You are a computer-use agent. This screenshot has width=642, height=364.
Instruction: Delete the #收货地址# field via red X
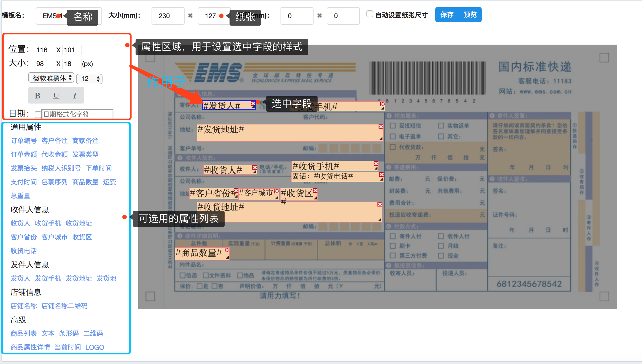click(380, 204)
